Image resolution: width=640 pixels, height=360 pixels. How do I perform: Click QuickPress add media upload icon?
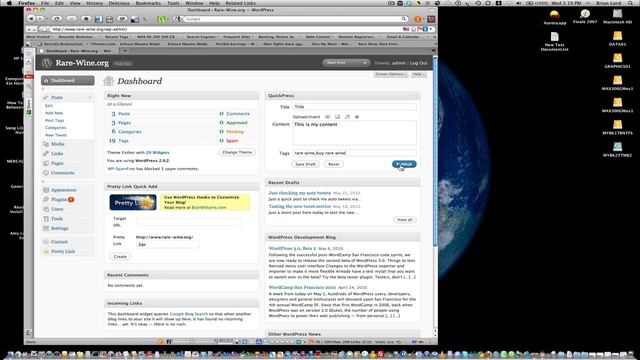point(357,117)
